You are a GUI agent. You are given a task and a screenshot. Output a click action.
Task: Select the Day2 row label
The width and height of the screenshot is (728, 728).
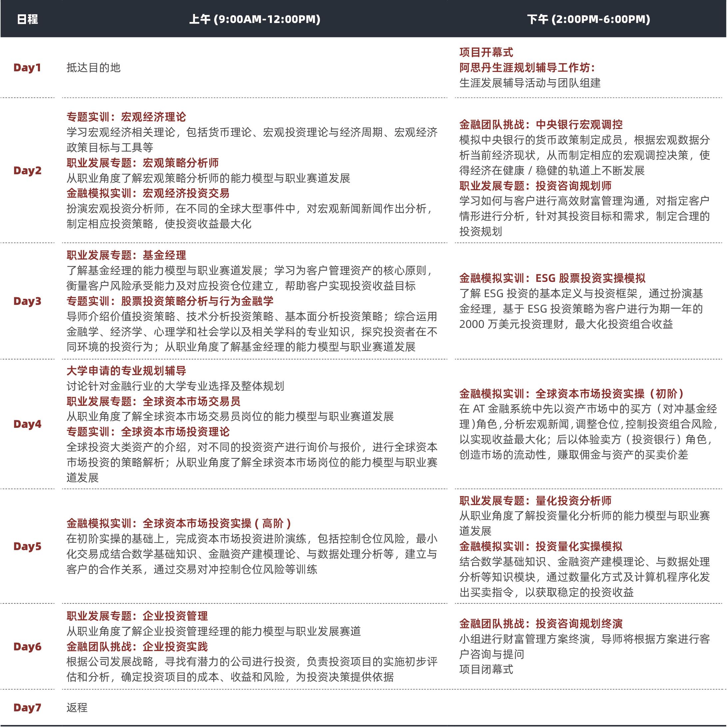27,170
